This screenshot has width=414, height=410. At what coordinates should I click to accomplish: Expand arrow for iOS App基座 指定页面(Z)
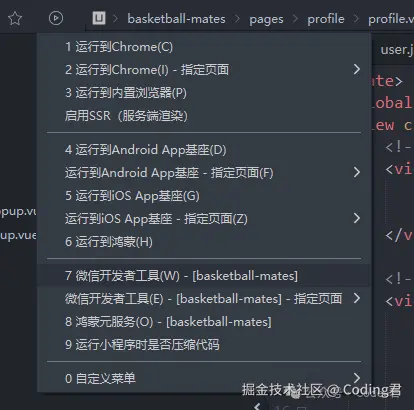pos(357,218)
